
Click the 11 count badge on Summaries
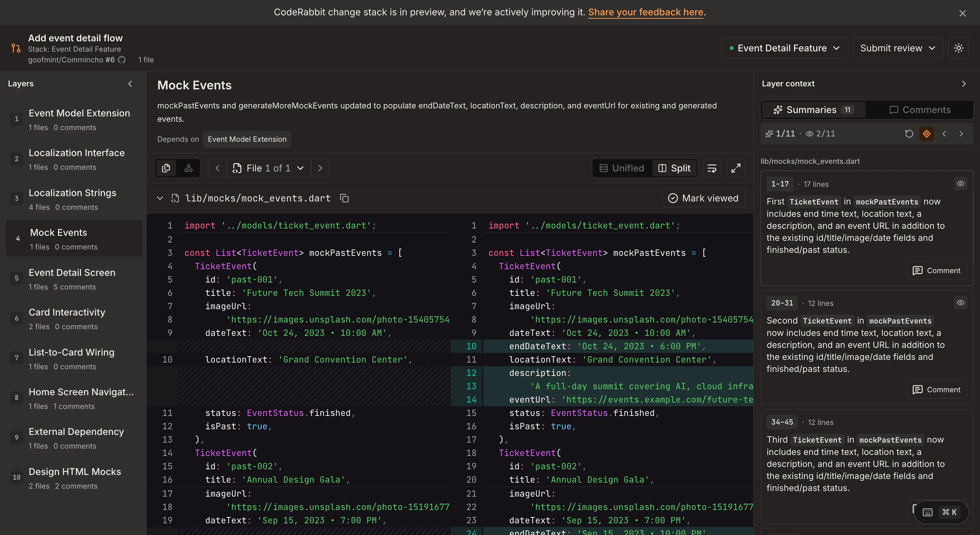point(847,110)
